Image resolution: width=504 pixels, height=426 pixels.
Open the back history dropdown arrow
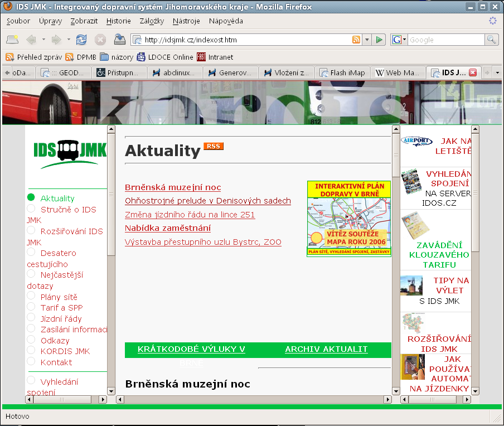click(43, 40)
